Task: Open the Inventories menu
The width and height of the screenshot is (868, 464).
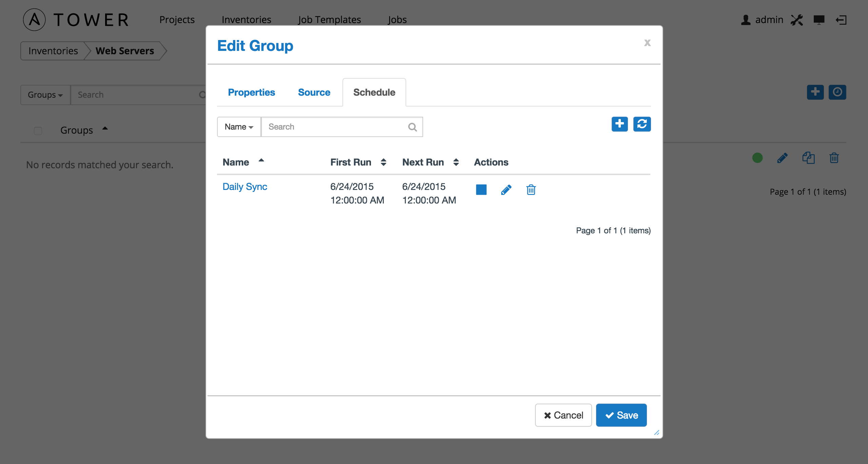Action: pos(246,20)
